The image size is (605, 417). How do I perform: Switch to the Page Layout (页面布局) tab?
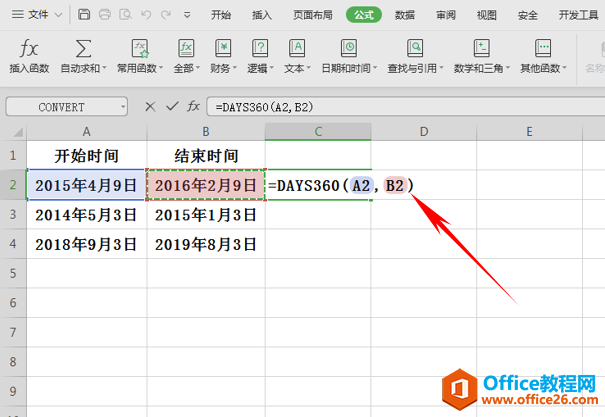(313, 15)
